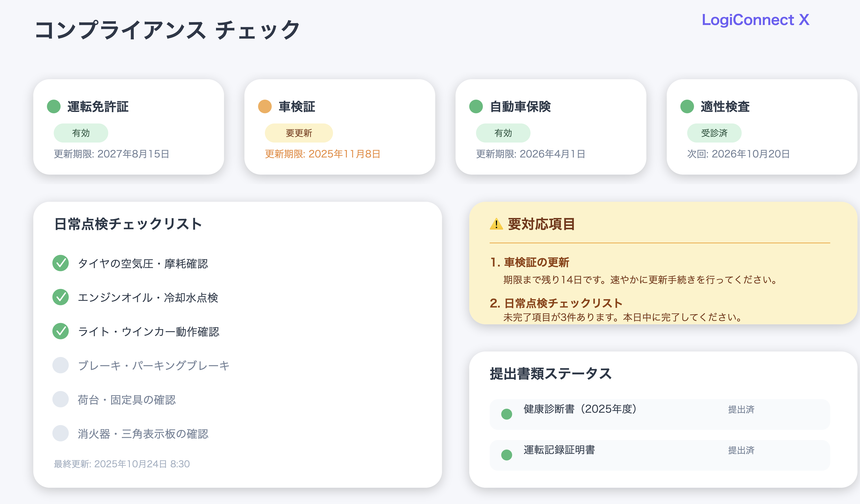This screenshot has height=504, width=860.
Task: Check the ブレーキ・パーキングブレーキ checklist item
Action: point(60,365)
